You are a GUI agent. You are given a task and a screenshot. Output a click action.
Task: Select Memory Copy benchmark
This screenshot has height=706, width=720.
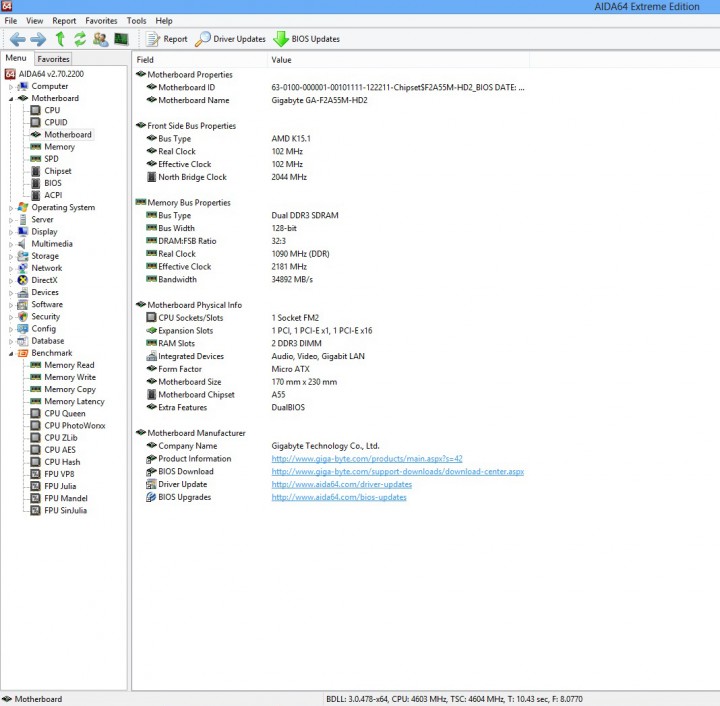click(x=70, y=389)
